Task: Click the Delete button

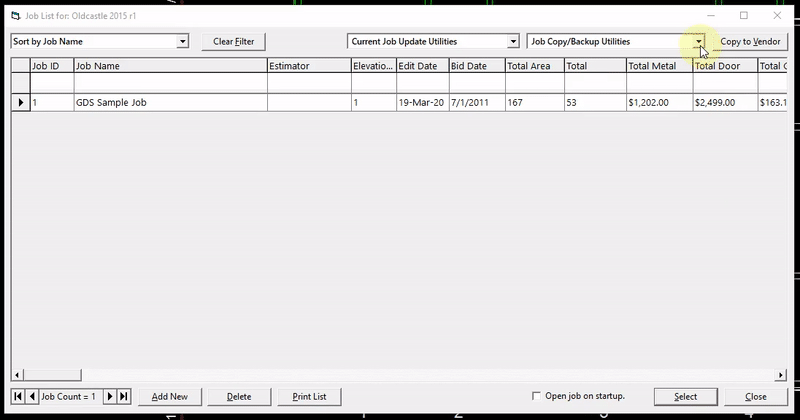Action: (x=239, y=397)
